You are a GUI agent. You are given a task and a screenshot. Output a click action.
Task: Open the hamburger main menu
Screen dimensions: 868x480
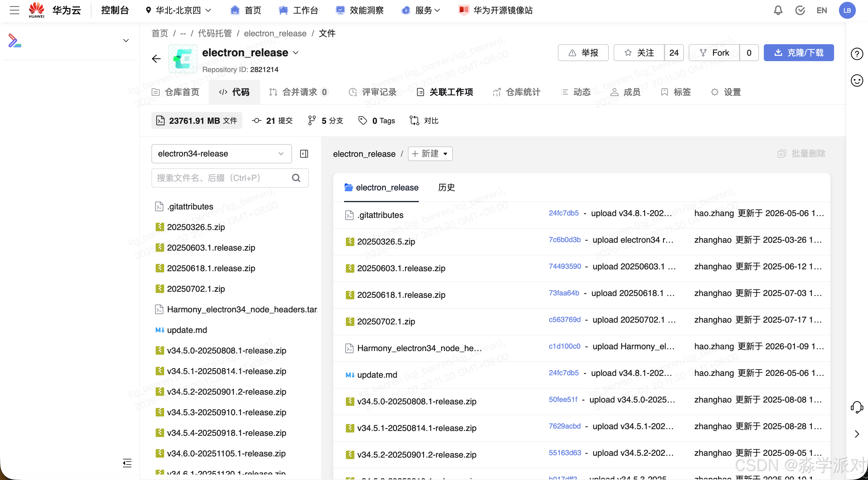(15, 10)
